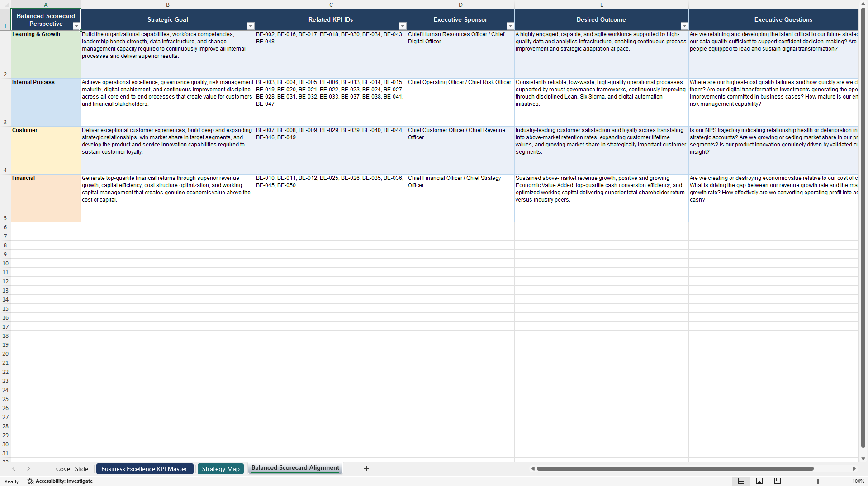Screen dimensions: 868x486
Task: Open filter dropdown for Strategic Goal column
Action: 251,26
